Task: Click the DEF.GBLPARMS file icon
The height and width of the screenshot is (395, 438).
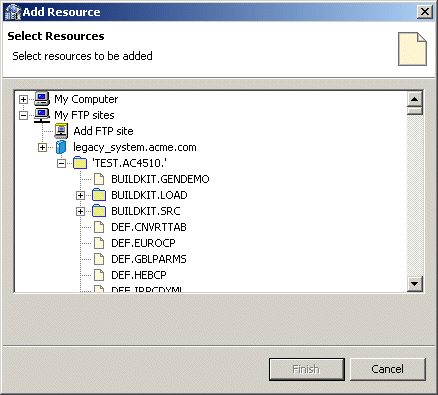Action: pyautogui.click(x=99, y=259)
